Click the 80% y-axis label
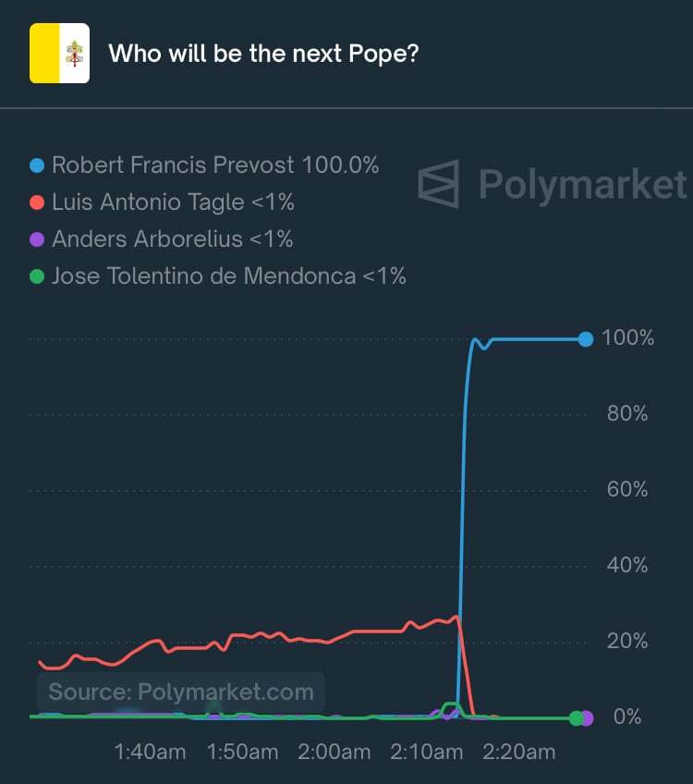Screen dimensions: 693x784 coord(627,414)
